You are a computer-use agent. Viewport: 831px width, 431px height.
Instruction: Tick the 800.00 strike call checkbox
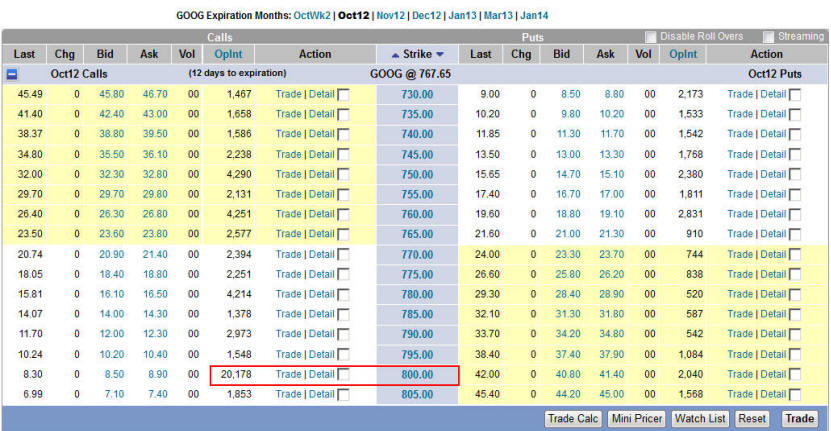pyautogui.click(x=344, y=375)
